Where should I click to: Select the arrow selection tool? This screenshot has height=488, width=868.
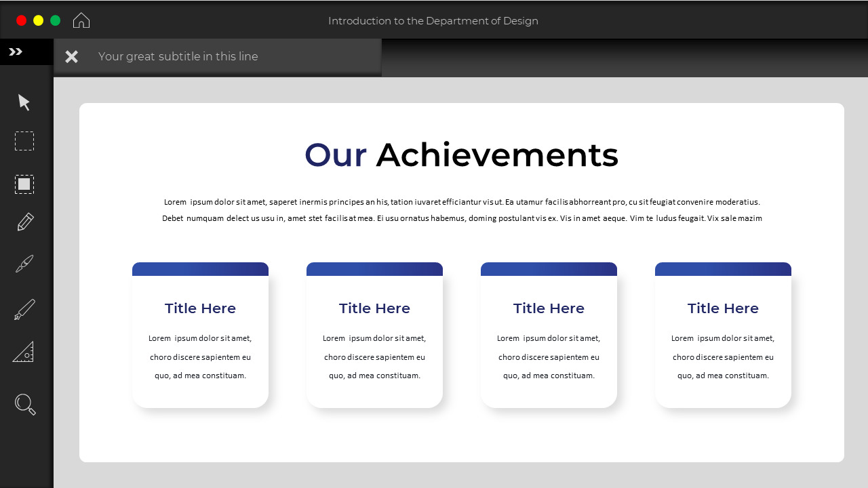24,102
